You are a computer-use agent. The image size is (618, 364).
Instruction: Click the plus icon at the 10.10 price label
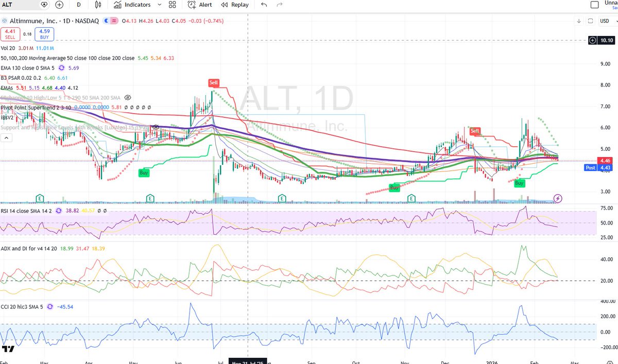point(592,40)
